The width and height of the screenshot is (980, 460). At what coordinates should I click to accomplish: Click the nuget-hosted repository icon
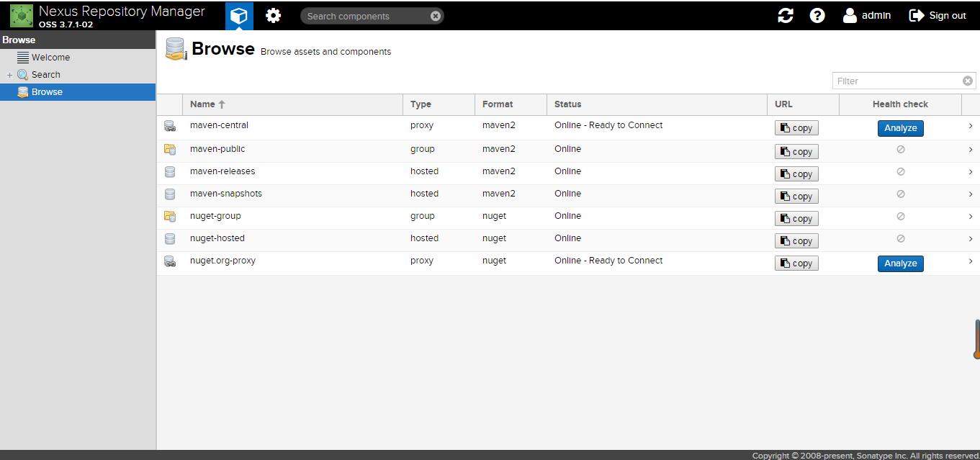(x=170, y=239)
